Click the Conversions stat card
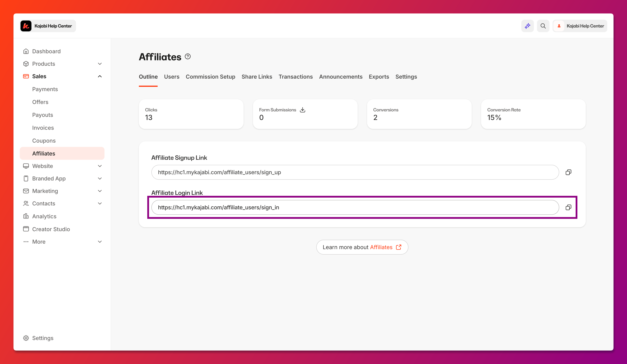Viewport: 627px width, 364px height. tap(419, 114)
